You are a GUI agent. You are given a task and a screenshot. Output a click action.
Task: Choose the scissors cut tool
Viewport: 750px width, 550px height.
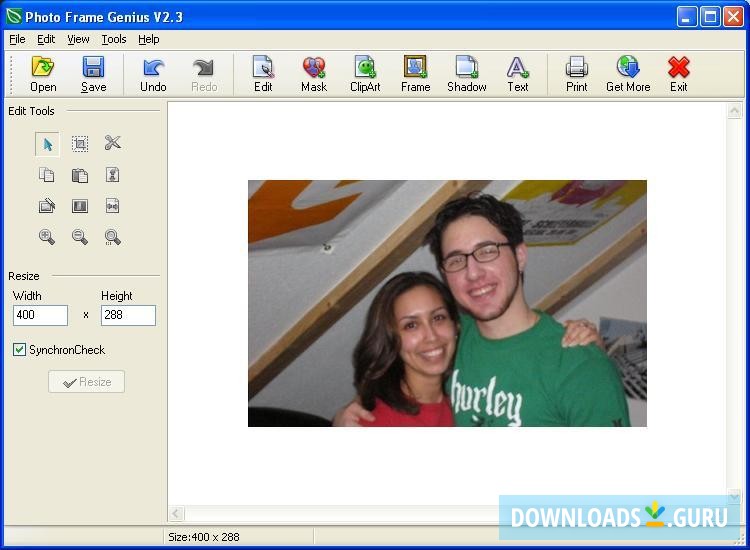click(x=112, y=144)
